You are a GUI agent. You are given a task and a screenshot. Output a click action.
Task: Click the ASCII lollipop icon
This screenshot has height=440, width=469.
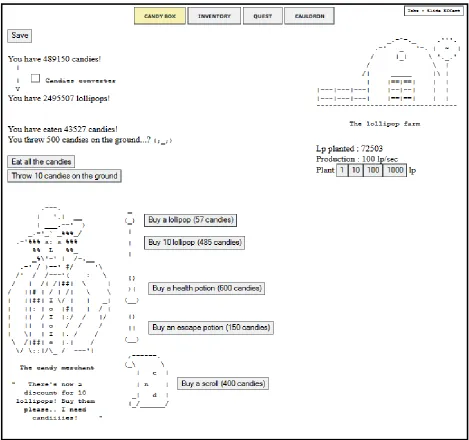pos(130,234)
